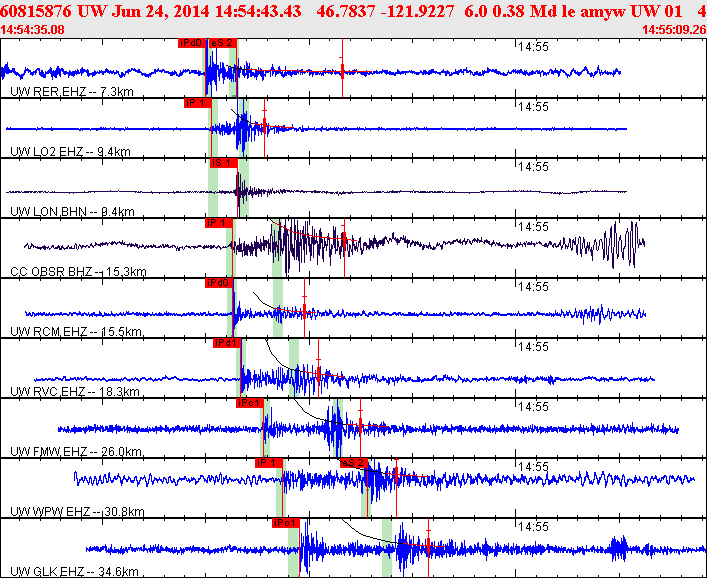The width and height of the screenshot is (707, 578).
Task: Click the iPd1 pick flag on RVC trace
Action: click(x=227, y=343)
